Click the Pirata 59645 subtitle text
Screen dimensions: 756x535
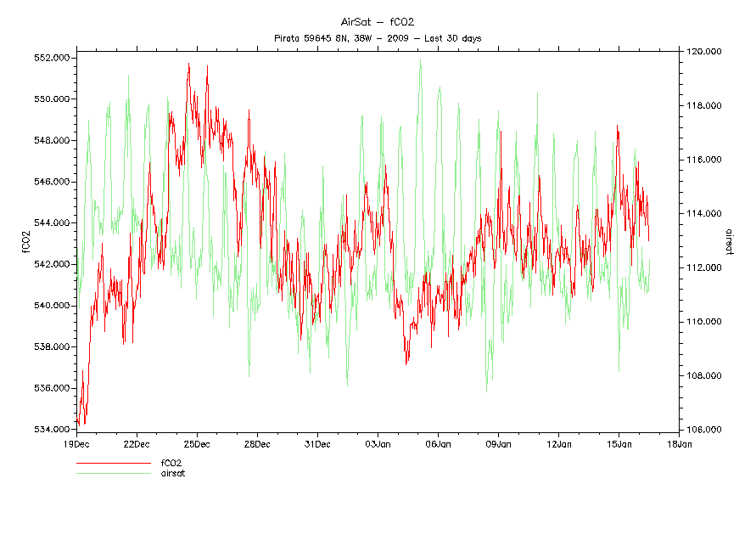point(378,38)
